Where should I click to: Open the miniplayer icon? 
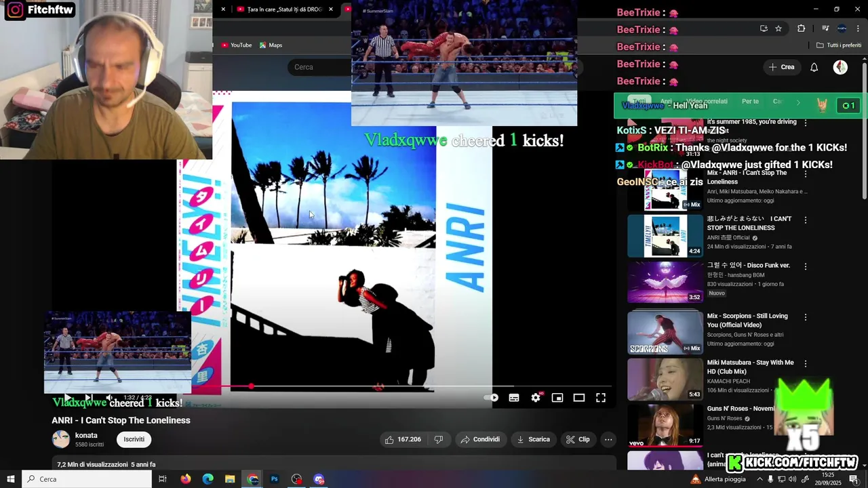coord(557,398)
